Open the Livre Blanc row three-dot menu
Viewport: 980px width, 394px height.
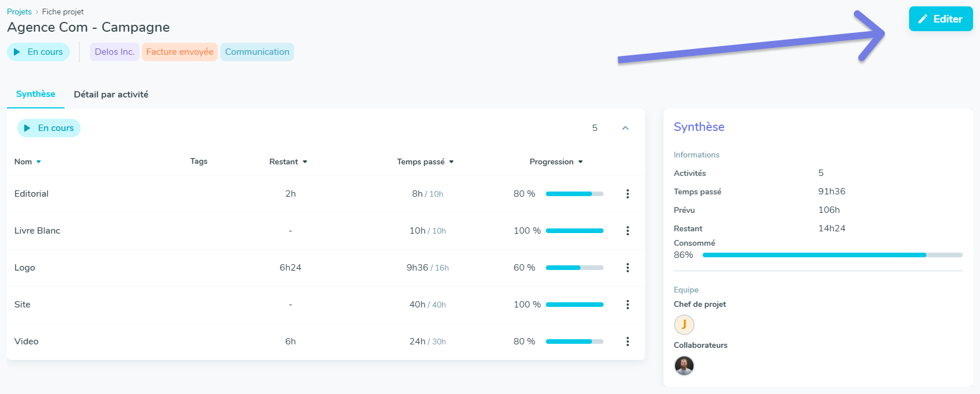point(628,231)
